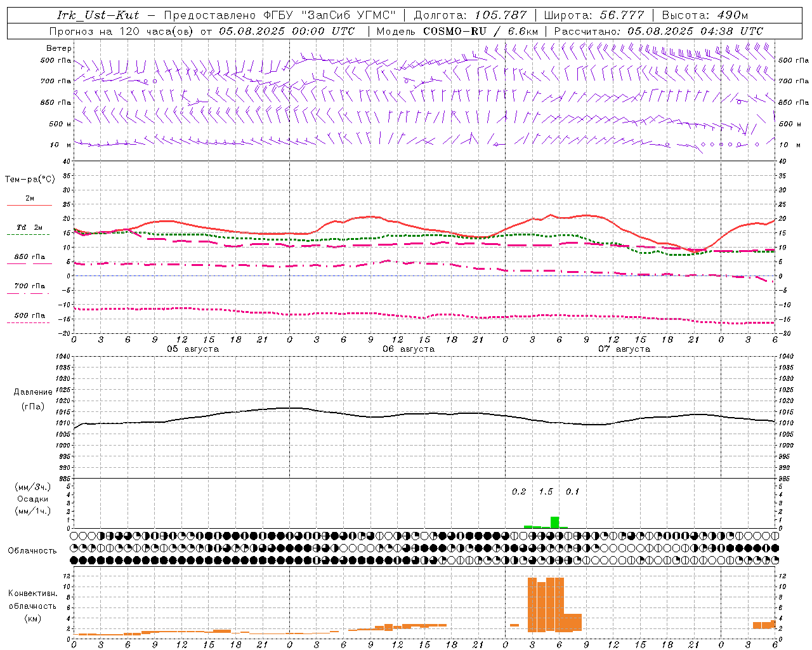Click the tall orange convective cloud bars
Screen dimensions: 812x650
546,604
